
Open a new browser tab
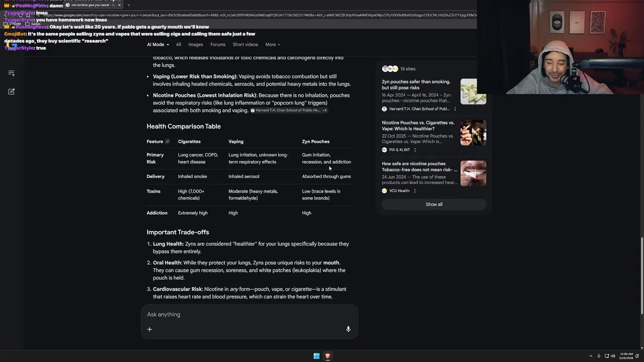(128, 5)
